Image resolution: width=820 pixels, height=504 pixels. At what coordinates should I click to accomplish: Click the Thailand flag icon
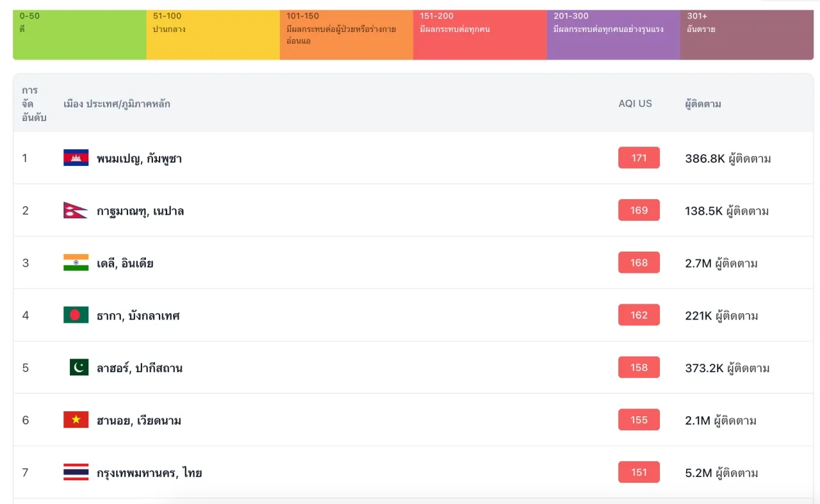pyautogui.click(x=76, y=473)
